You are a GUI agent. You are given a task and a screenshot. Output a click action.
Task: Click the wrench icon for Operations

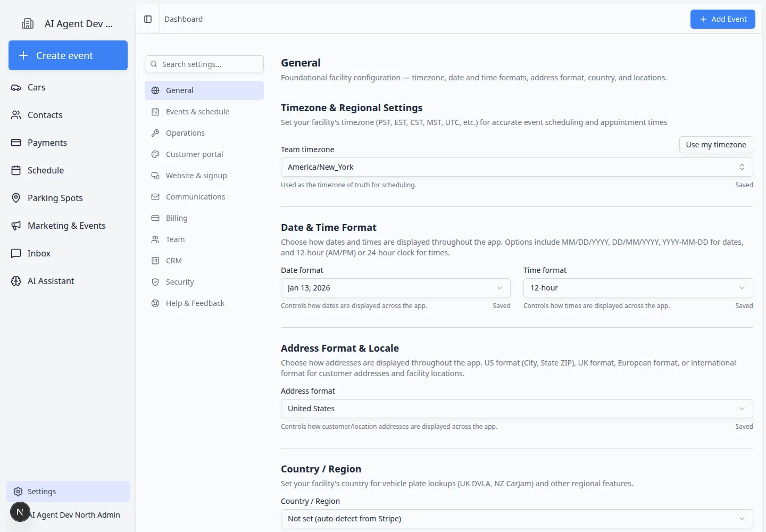pyautogui.click(x=155, y=133)
